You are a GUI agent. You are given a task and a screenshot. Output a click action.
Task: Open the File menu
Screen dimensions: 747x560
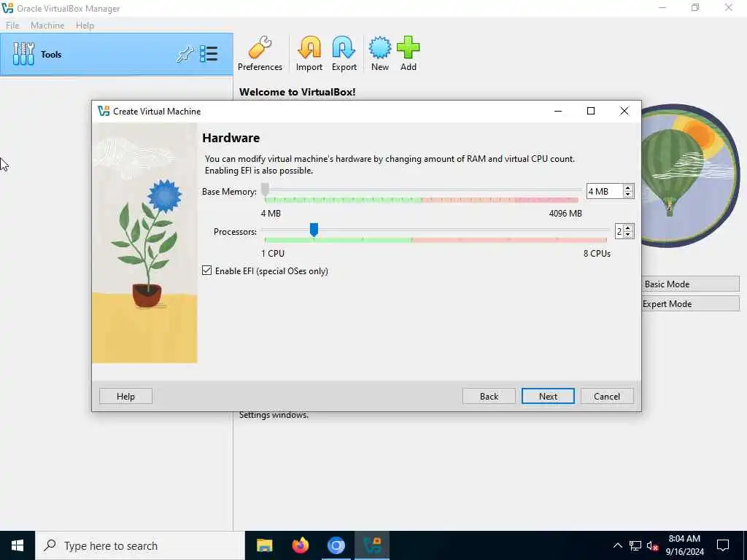click(12, 26)
